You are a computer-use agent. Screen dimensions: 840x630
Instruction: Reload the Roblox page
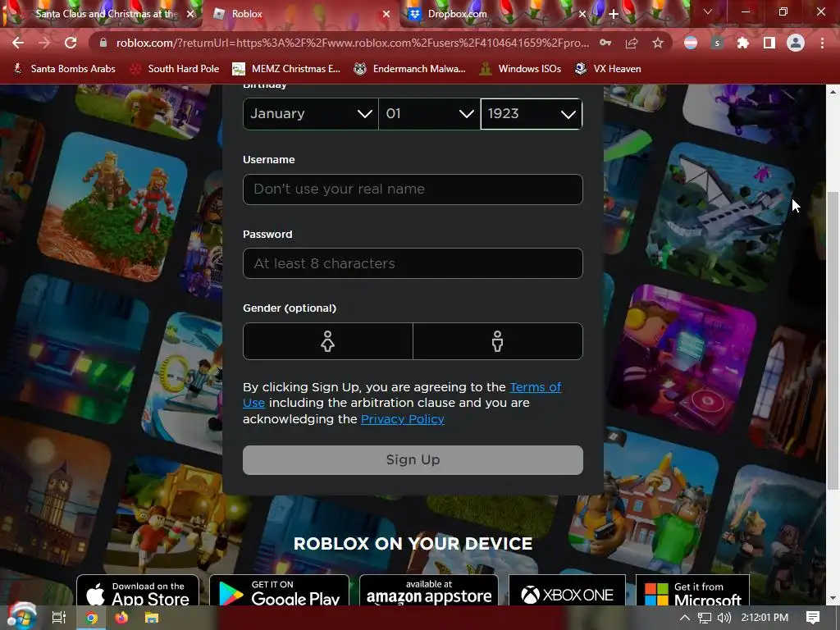[x=71, y=43]
